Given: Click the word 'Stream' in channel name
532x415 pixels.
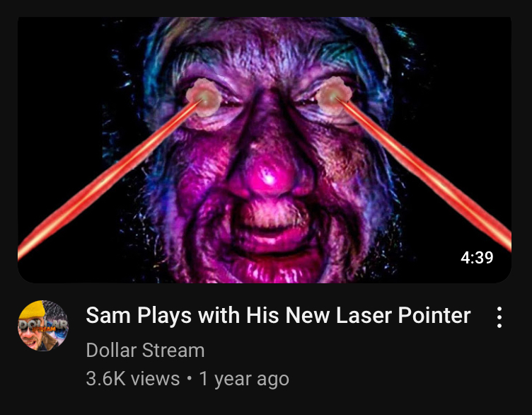Looking at the screenshot, I should 173,350.
